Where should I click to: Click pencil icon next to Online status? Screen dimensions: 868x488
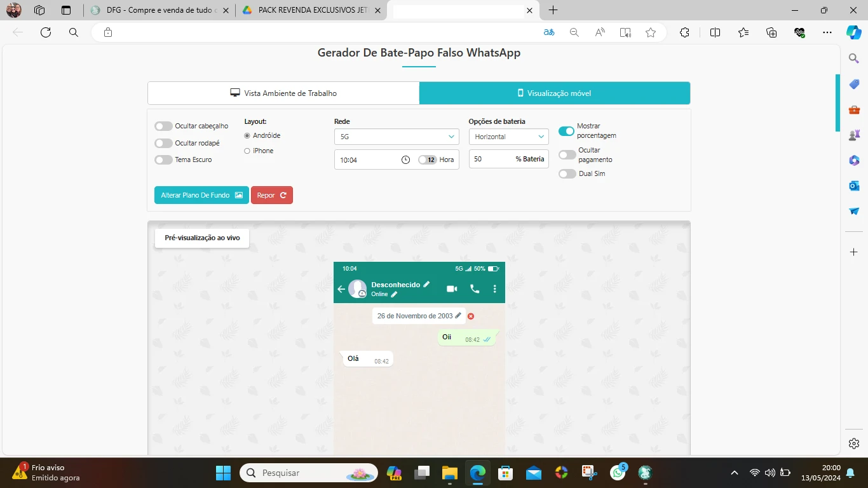(394, 294)
